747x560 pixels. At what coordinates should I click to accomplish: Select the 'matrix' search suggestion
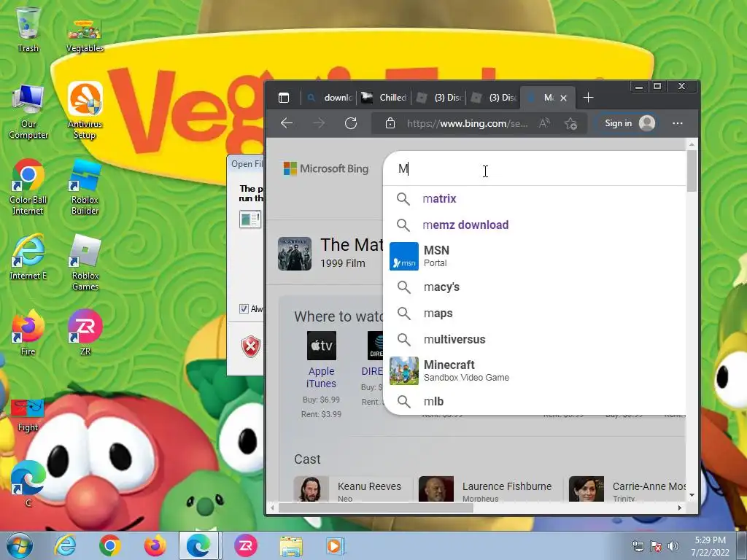point(533,198)
